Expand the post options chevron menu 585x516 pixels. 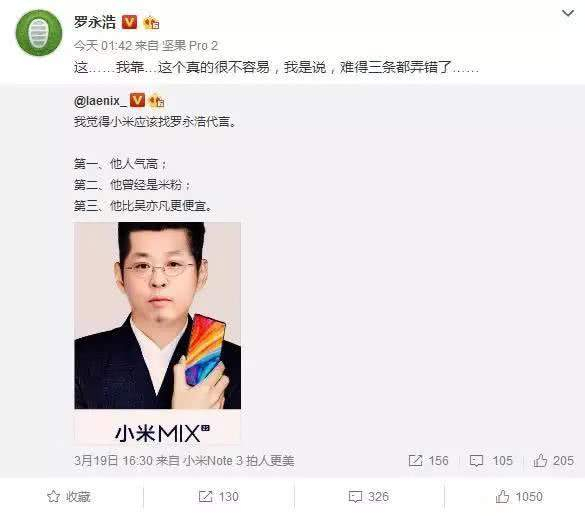click(568, 13)
